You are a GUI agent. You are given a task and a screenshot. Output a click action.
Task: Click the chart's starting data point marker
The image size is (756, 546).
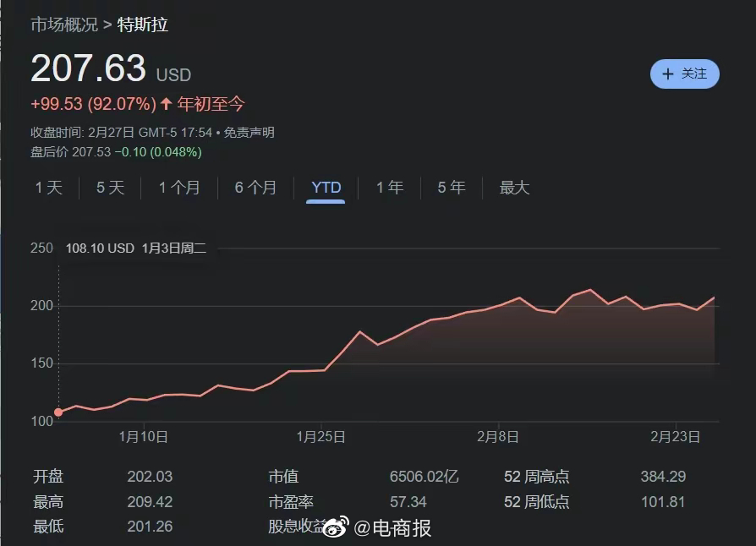pos(58,412)
